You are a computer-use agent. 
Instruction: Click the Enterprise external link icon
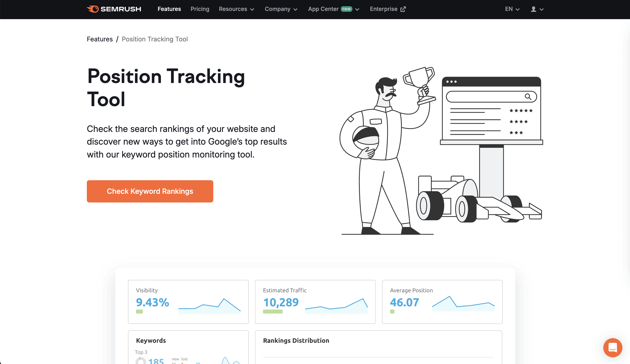403,9
